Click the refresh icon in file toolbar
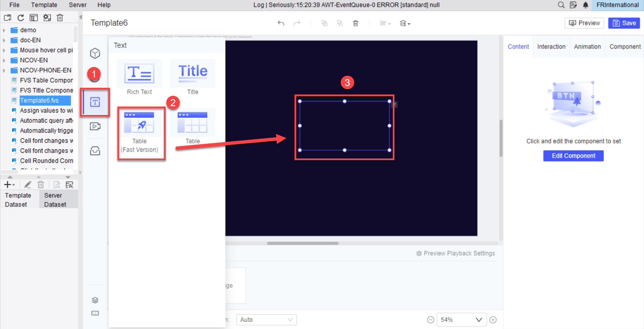644x329 pixels. point(21,18)
